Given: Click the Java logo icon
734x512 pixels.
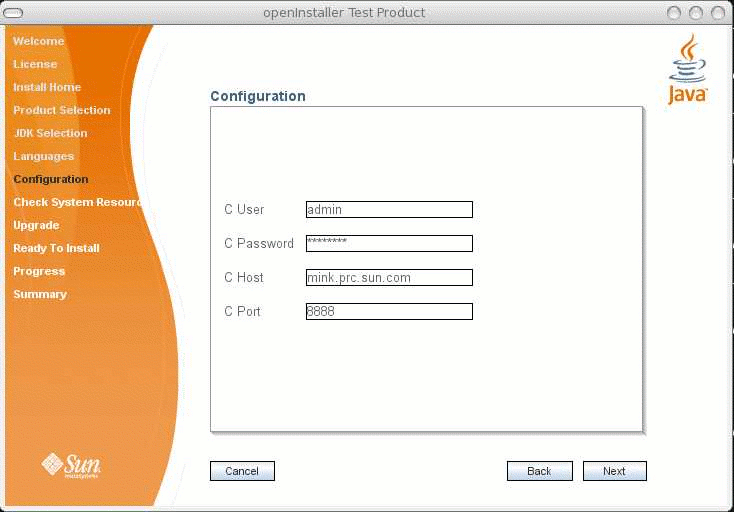Looking at the screenshot, I should (687, 69).
